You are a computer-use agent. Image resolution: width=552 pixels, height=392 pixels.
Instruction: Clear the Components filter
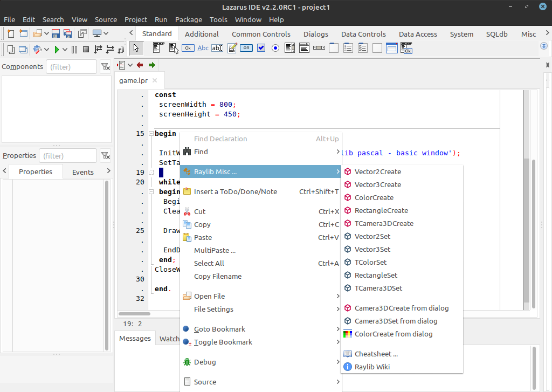tap(105, 66)
